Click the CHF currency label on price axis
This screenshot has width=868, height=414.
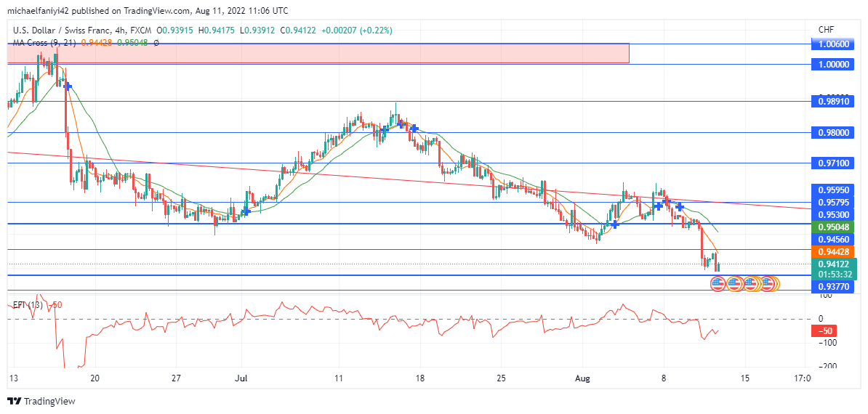pyautogui.click(x=825, y=29)
